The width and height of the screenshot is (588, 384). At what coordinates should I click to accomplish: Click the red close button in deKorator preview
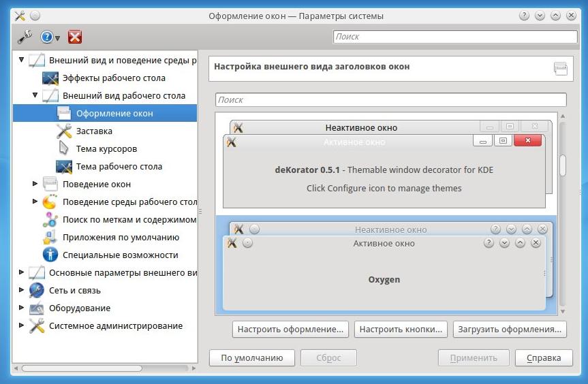(x=527, y=140)
